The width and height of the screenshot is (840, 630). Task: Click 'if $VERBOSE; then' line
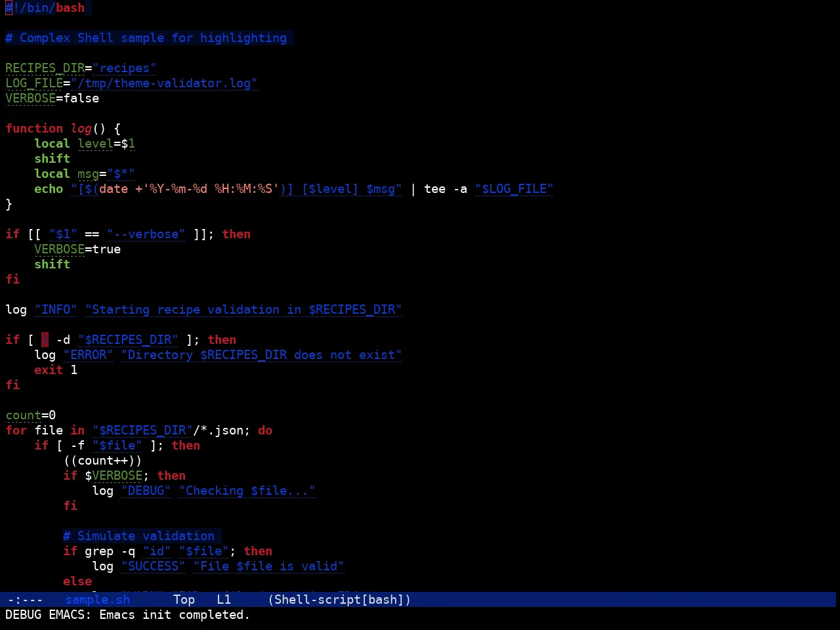click(124, 476)
